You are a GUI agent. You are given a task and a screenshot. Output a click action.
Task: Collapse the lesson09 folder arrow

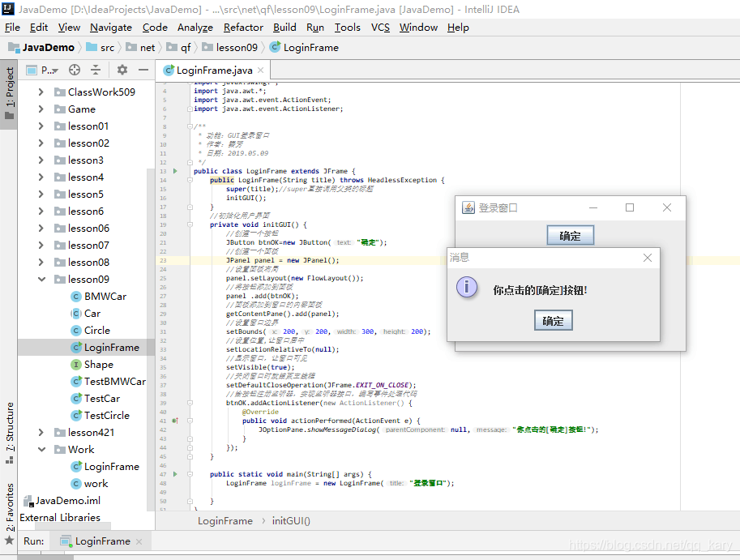[41, 280]
